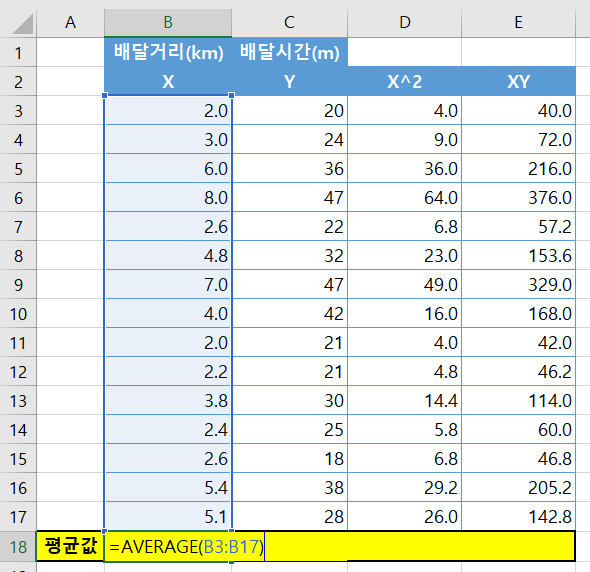
Task: Select row 10 header
Action: coord(18,313)
